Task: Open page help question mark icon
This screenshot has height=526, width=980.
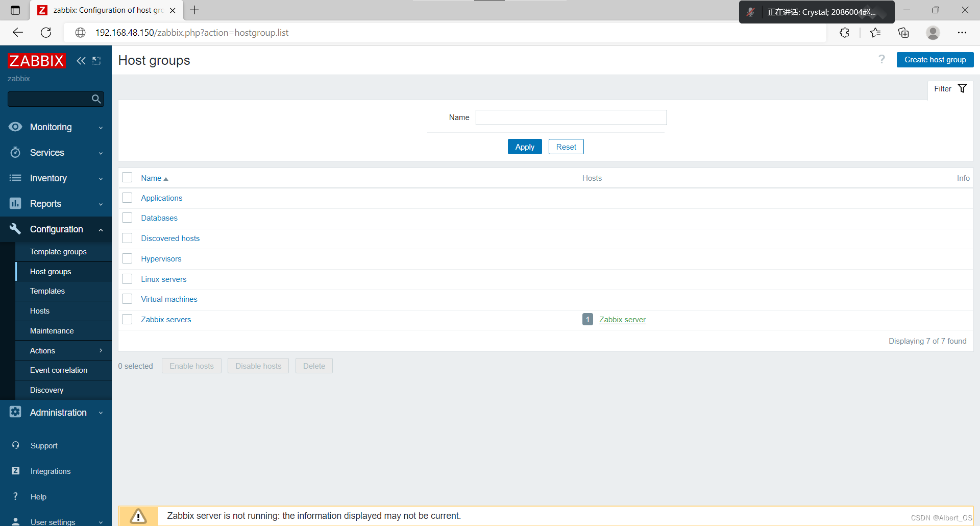Action: 881,59
